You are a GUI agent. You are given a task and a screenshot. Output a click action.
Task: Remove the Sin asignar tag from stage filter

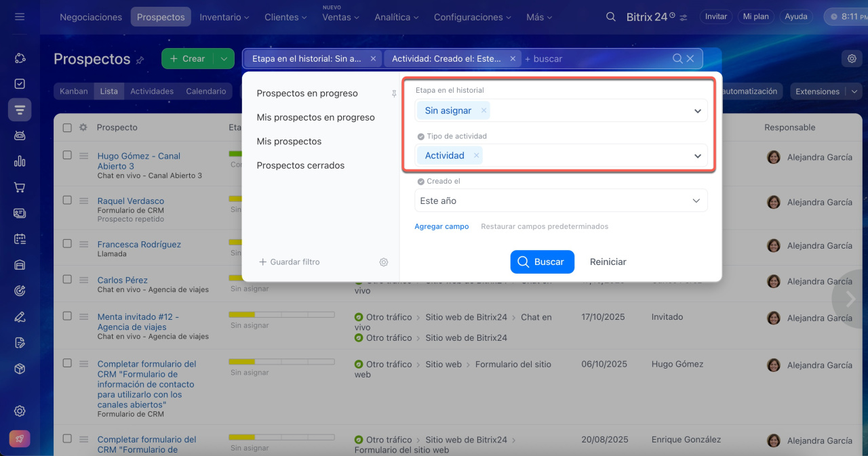pyautogui.click(x=484, y=110)
